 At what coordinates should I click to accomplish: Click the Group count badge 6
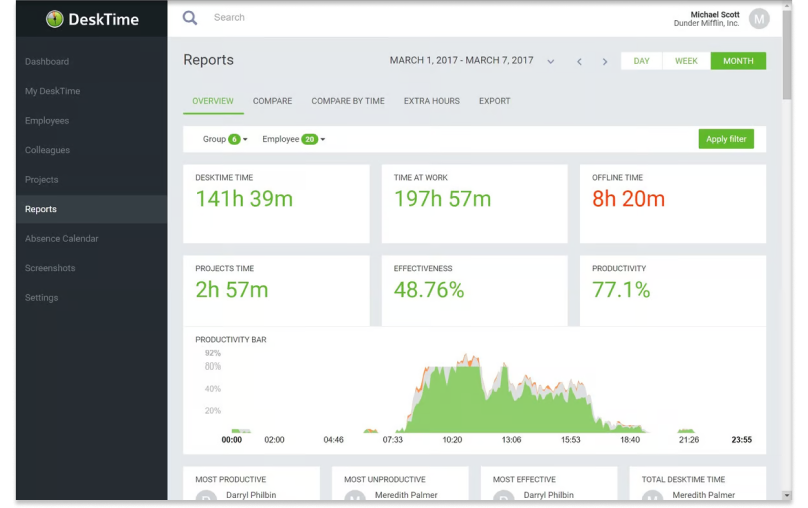234,139
